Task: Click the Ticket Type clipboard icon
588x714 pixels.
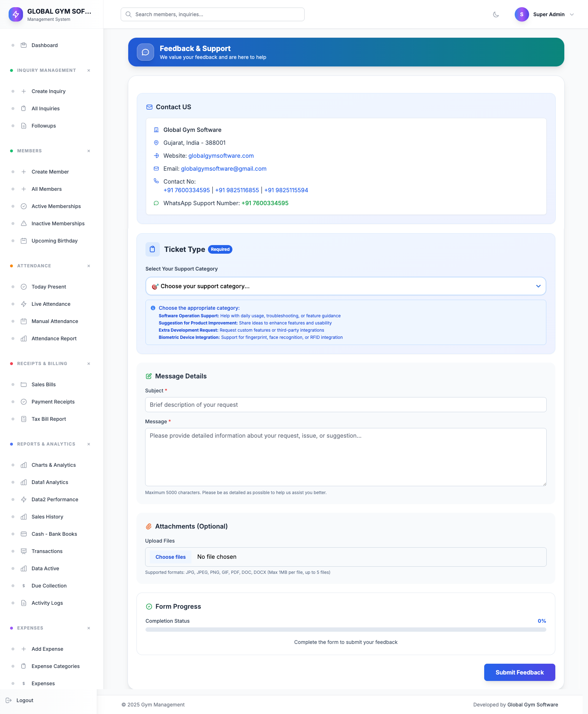Action: [152, 249]
